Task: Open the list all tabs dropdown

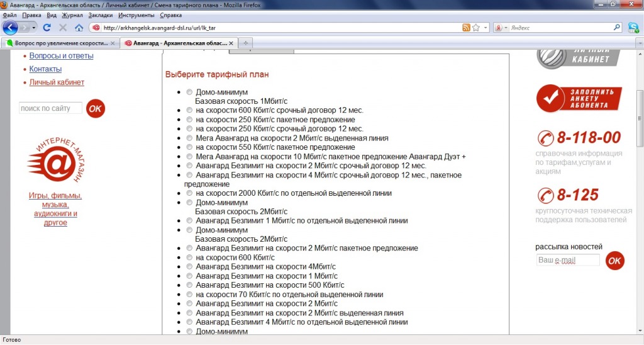Action: point(640,43)
